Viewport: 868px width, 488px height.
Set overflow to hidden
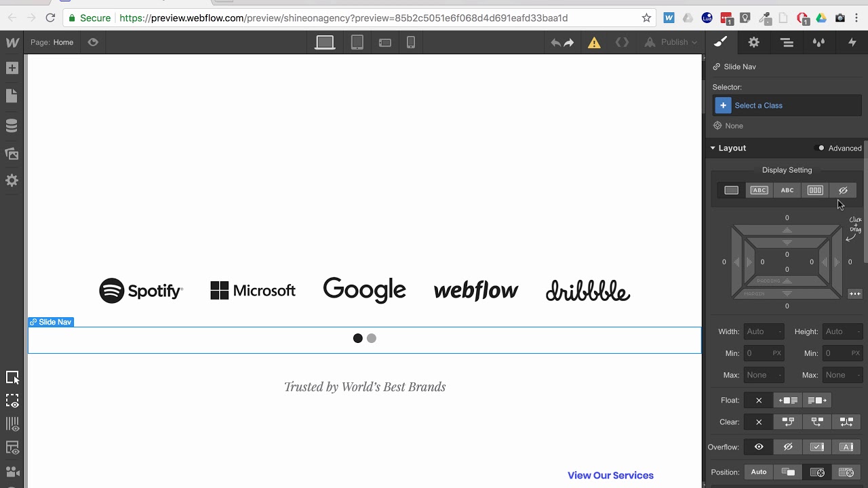[x=788, y=447]
